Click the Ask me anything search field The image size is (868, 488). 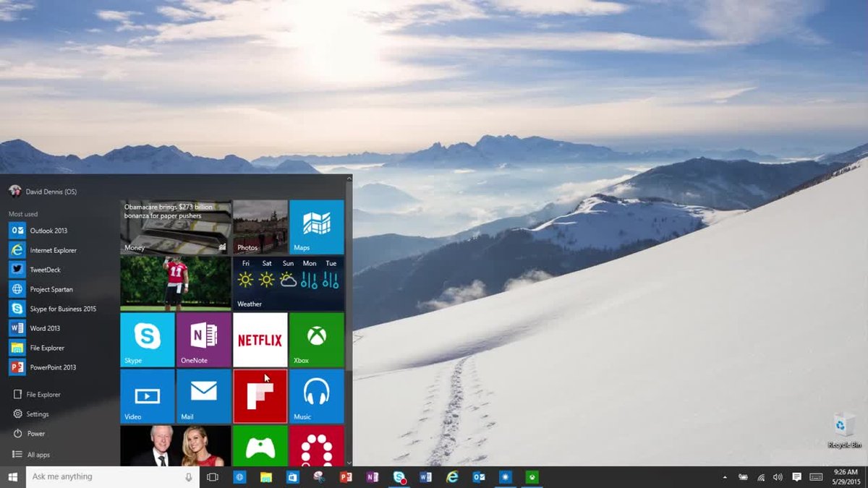click(x=101, y=476)
